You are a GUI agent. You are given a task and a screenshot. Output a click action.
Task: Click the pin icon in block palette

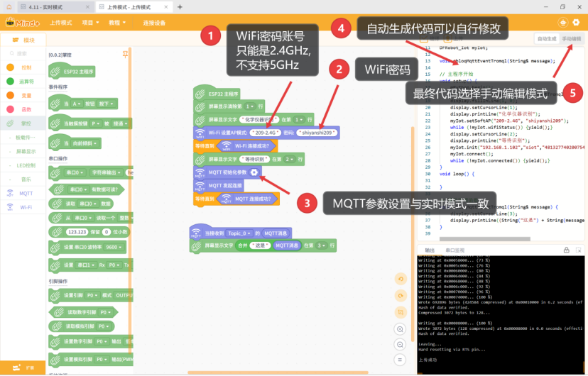click(x=126, y=54)
